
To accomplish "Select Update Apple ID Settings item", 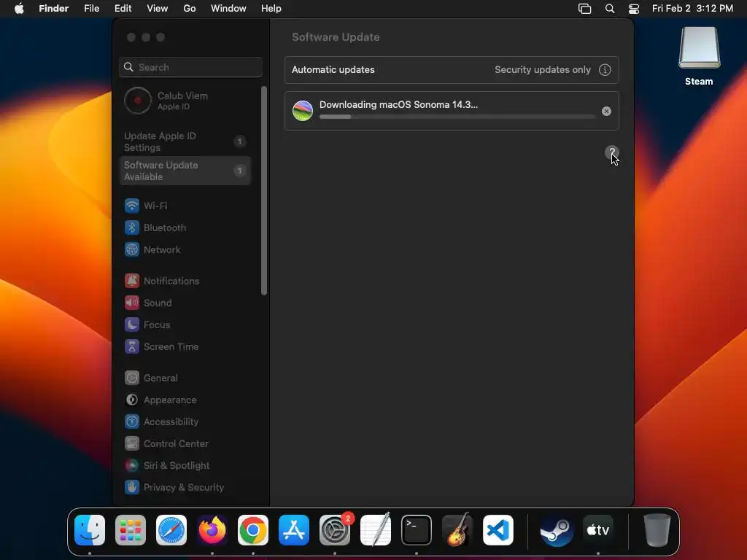I will [x=185, y=141].
